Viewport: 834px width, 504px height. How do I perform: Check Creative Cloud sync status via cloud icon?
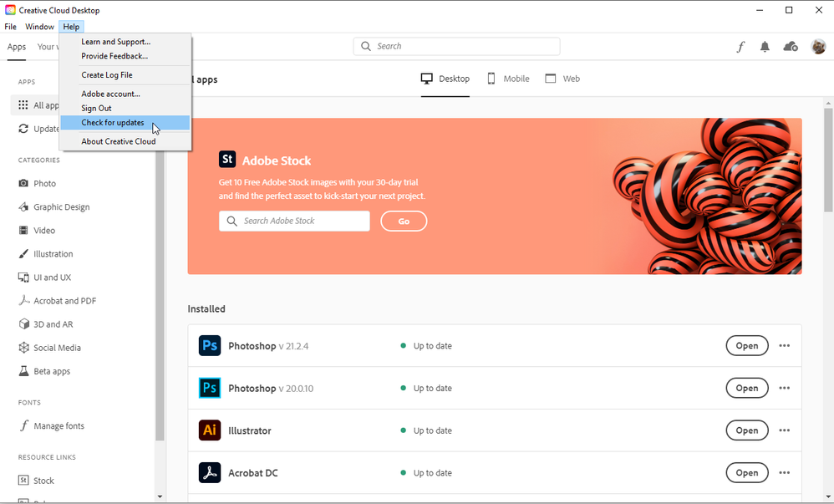pos(791,47)
